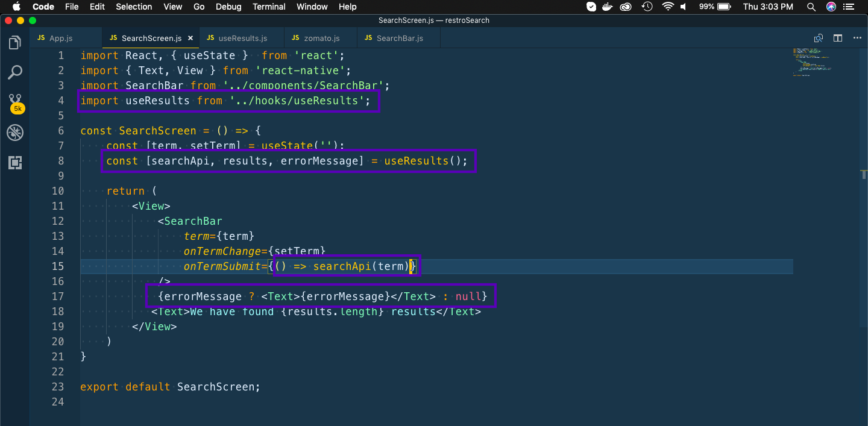868x426 pixels.
Task: Click the Open Changes icon in editor toolbar
Action: point(818,38)
